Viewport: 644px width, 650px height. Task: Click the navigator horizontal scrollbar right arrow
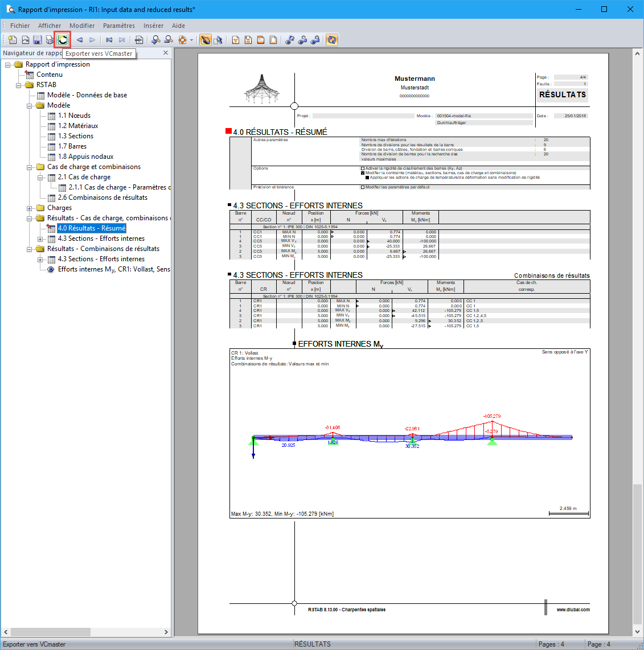166,632
